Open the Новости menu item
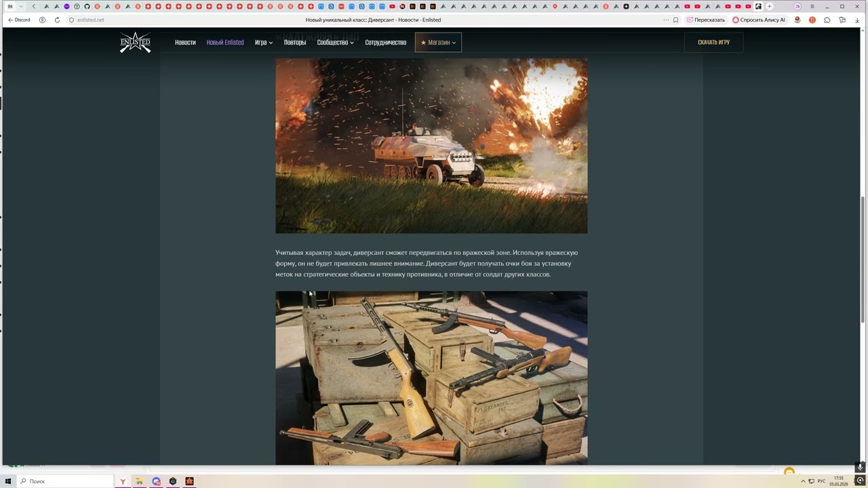 pos(185,43)
